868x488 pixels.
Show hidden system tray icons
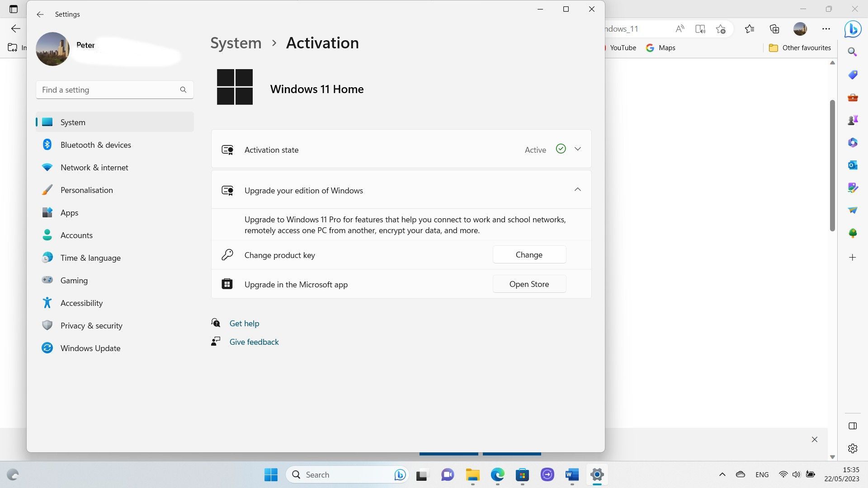[x=722, y=474]
